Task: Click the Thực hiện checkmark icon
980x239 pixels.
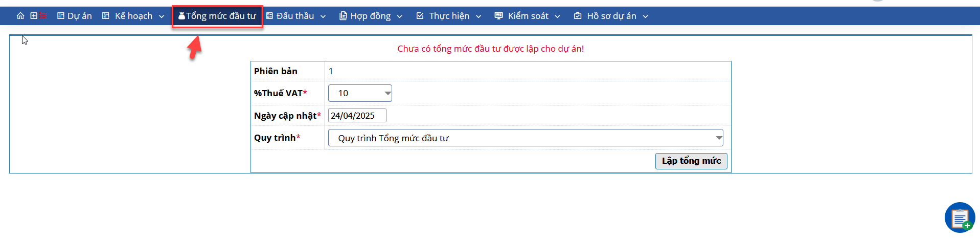Action: pos(420,16)
